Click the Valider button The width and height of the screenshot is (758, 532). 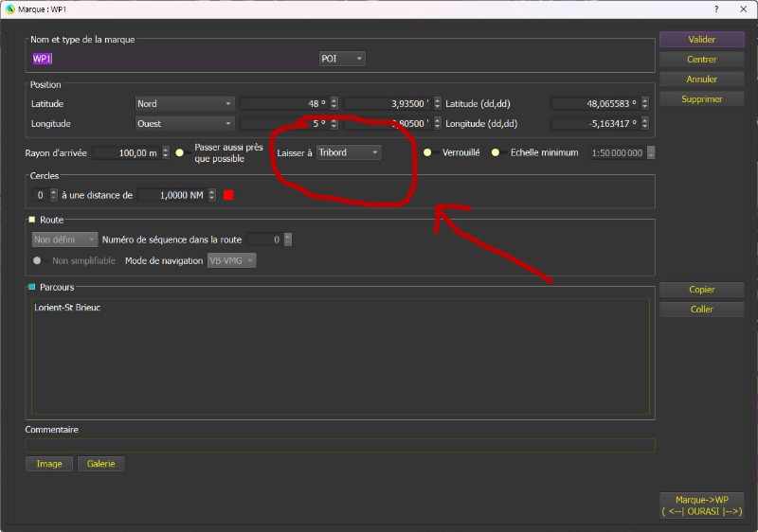[701, 40]
